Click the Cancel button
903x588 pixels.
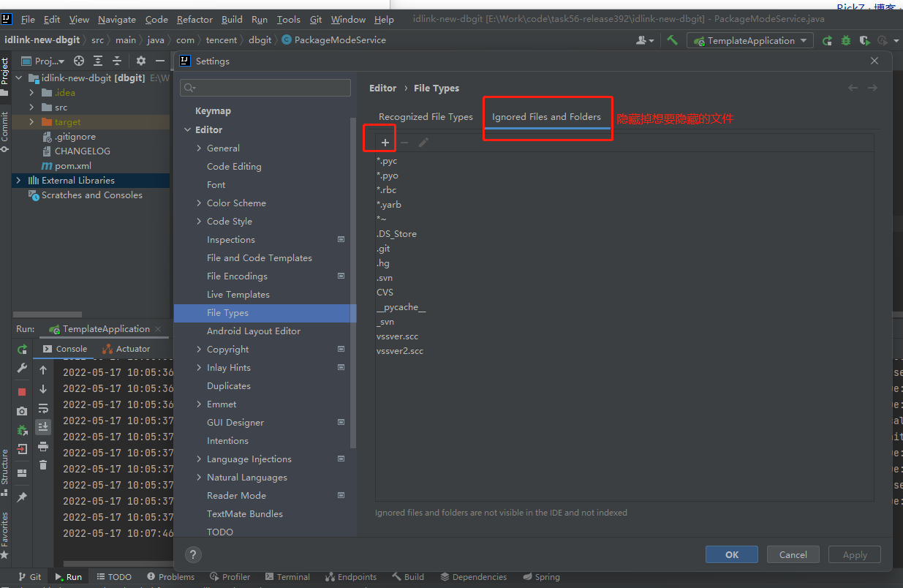point(793,554)
